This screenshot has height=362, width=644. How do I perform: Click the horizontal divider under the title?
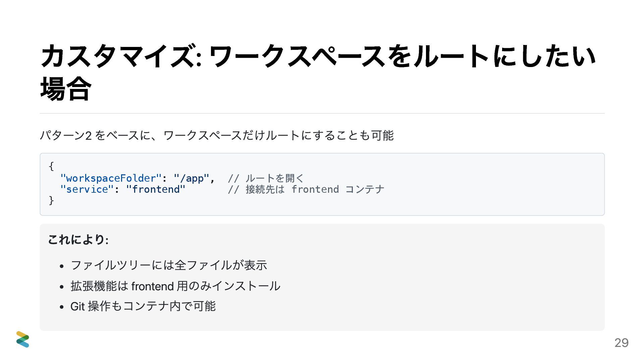(x=322, y=113)
